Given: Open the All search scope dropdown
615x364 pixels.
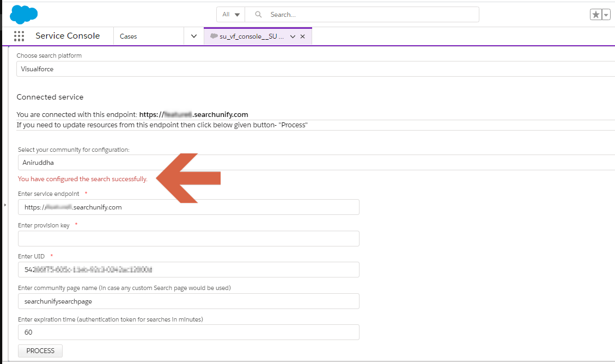Looking at the screenshot, I should click(x=231, y=15).
